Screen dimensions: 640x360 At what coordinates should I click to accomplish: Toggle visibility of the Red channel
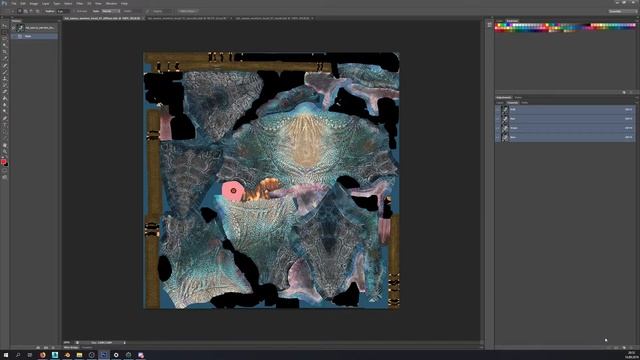[x=498, y=119]
